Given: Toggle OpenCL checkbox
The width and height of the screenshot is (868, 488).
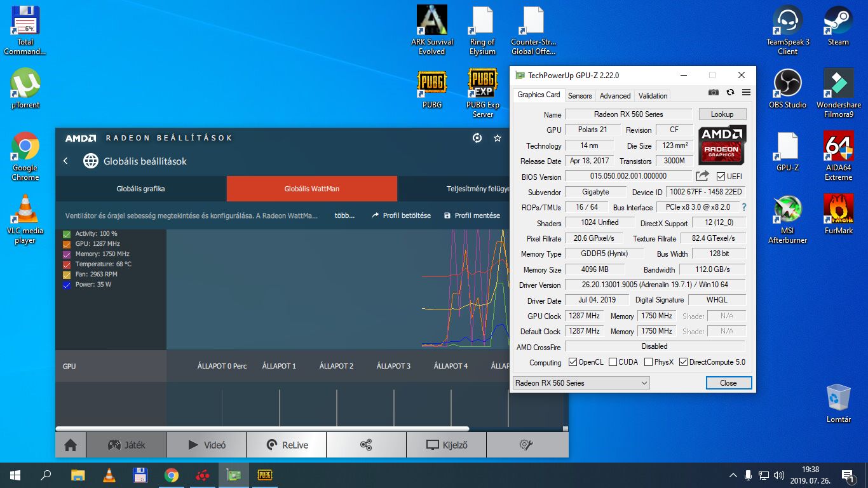Looking at the screenshot, I should coord(573,362).
